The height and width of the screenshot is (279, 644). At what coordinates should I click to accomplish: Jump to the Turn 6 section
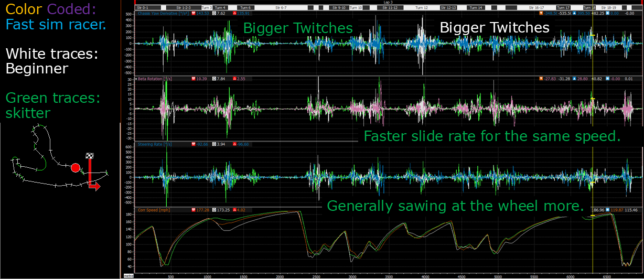[246, 8]
